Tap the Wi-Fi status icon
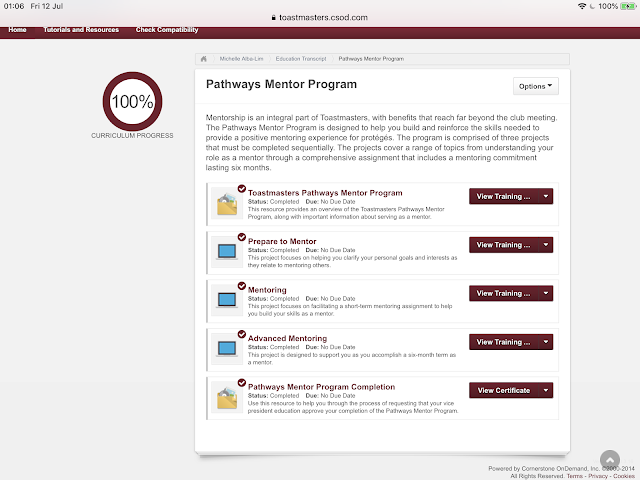This screenshot has height=480, width=640. [582, 6]
